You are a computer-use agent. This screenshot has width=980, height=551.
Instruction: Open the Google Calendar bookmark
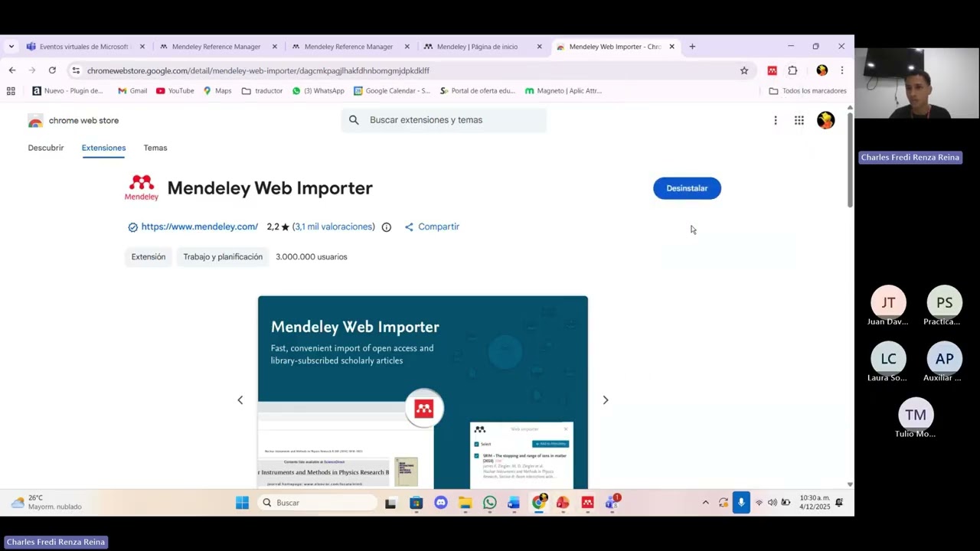pos(391,91)
